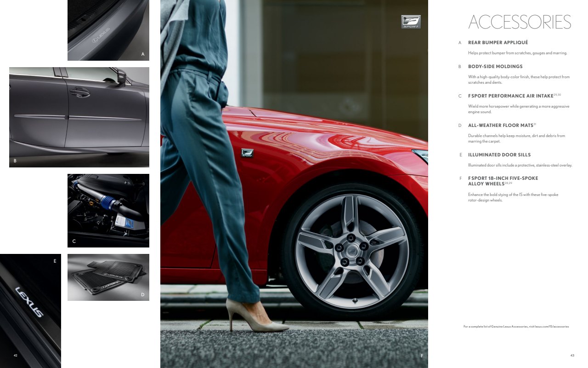
Task: Click letter B beside BODY-SIDE MOLDINGS heading
Action: tap(459, 67)
